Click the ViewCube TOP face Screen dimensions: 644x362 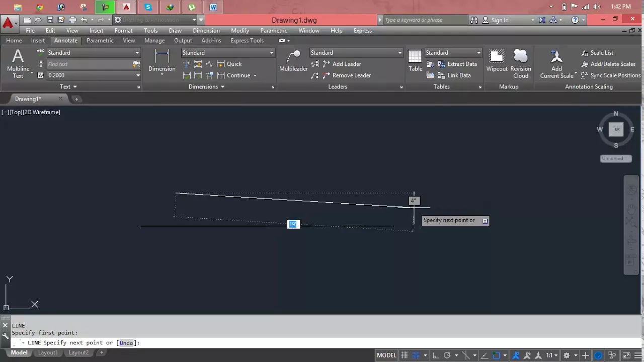(x=616, y=129)
